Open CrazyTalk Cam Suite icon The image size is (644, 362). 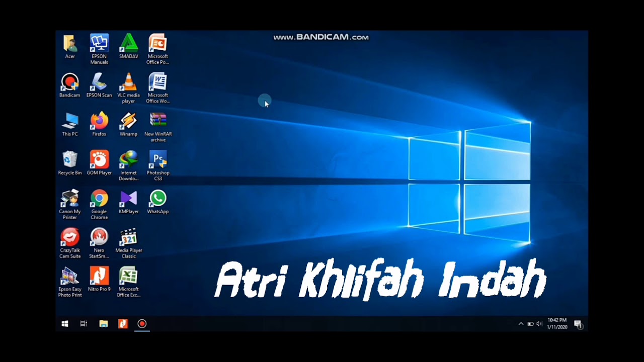70,243
